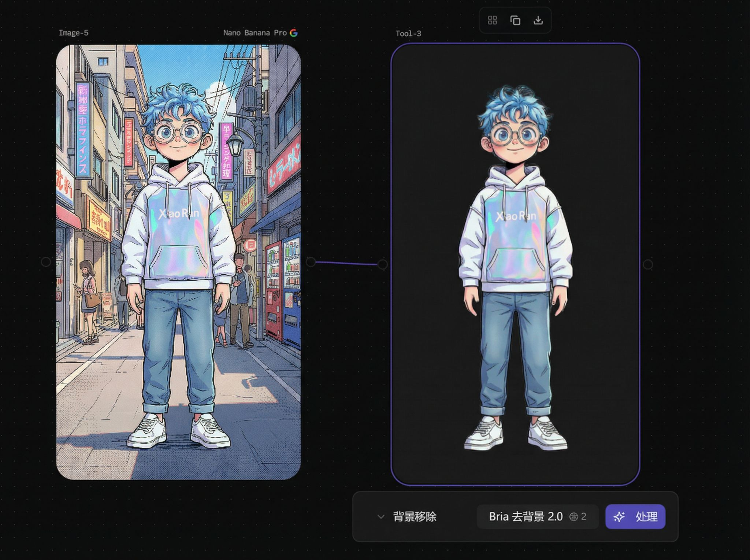Viewport: 750px width, 560px height.
Task: Select the Tool-3 node label
Action: [x=408, y=33]
